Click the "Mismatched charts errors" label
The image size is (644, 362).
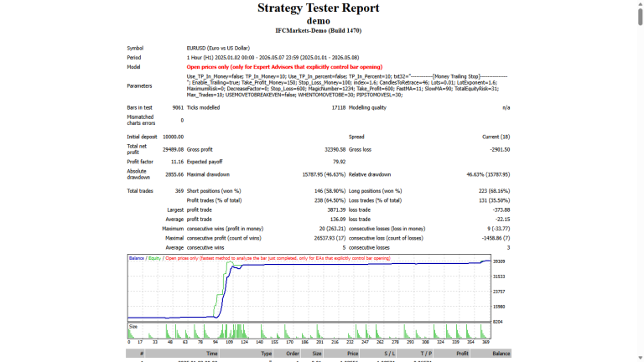141,121
